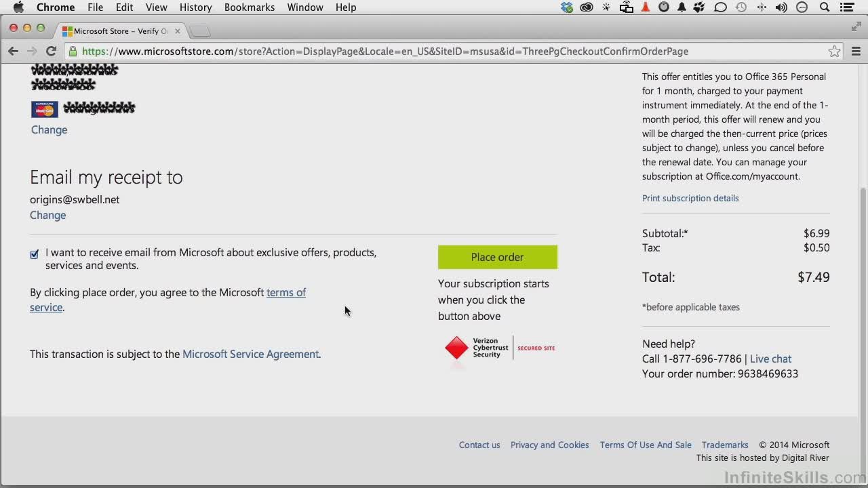Click the URL in the address bar
868x488 pixels.
point(385,52)
